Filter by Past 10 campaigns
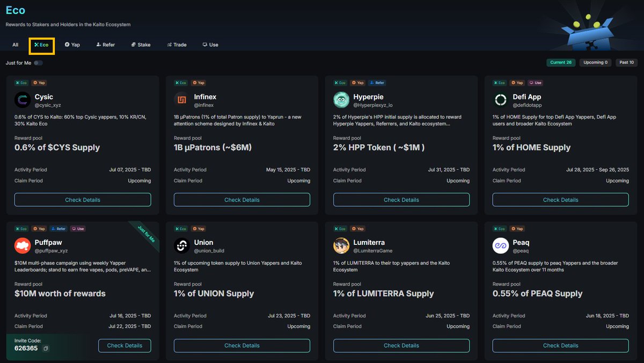 point(626,62)
